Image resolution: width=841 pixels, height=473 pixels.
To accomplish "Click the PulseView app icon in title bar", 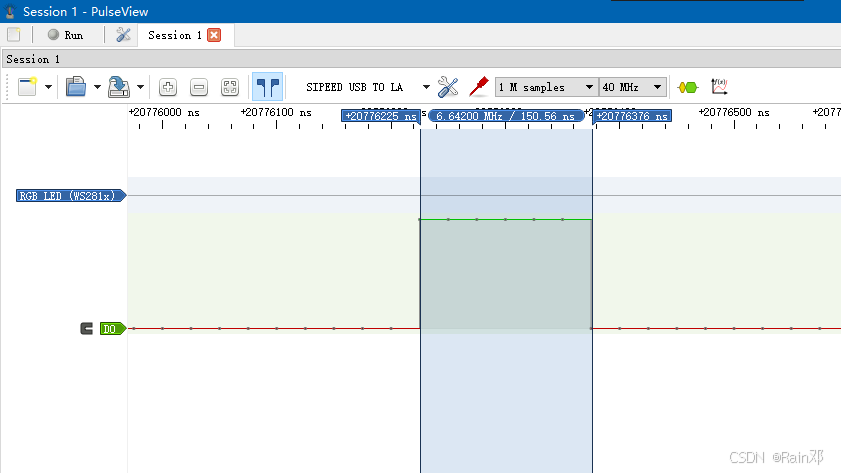I will tap(10, 11).
